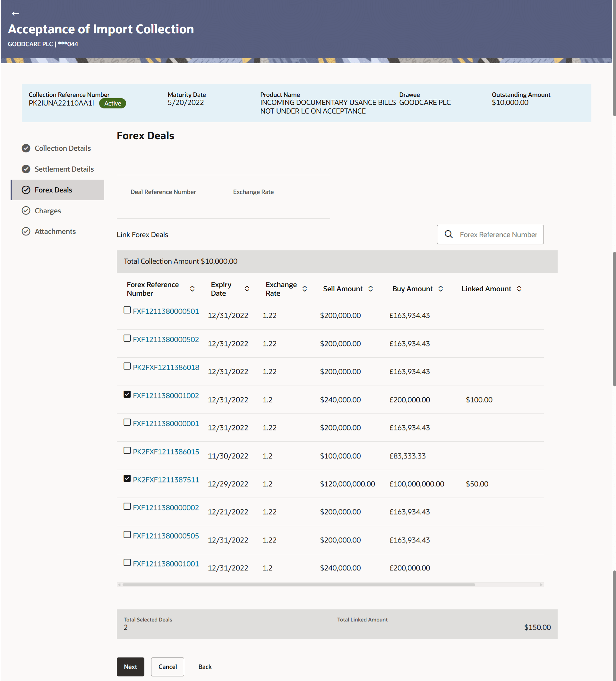This screenshot has height=681, width=616.
Task: Click Collection Details checkmark icon
Action: 26,148
